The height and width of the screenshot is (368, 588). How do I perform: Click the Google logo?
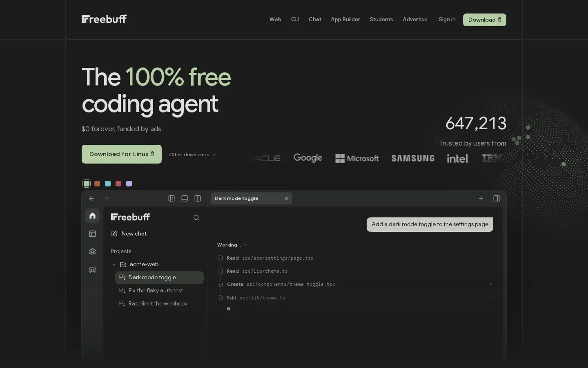tap(308, 158)
